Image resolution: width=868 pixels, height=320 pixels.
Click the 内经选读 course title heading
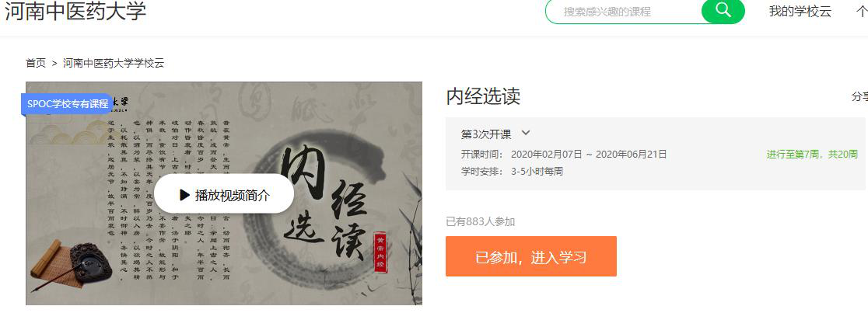click(483, 97)
